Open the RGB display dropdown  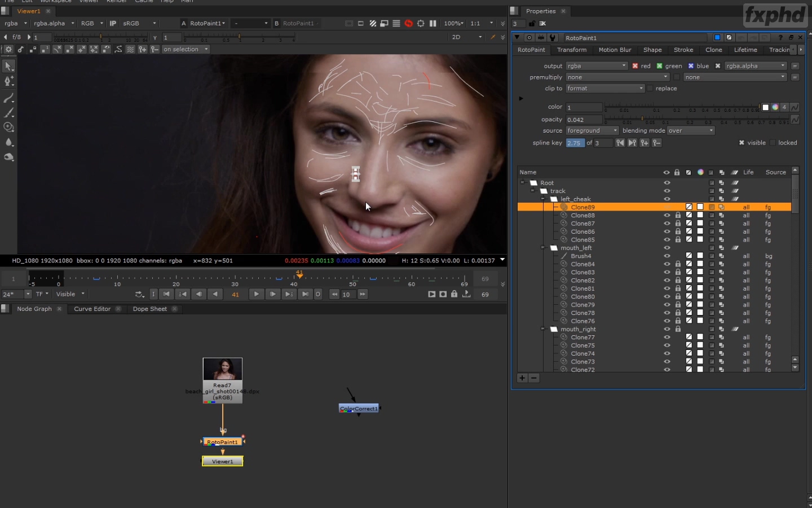click(92, 23)
